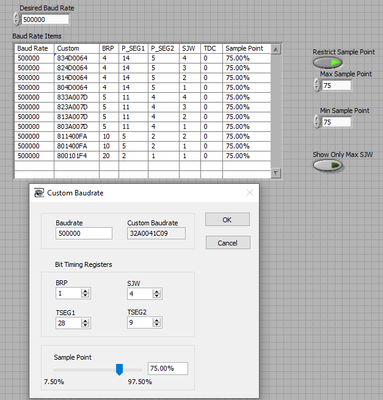Select the cell with custom value 834D0064

pyautogui.click(x=77, y=58)
